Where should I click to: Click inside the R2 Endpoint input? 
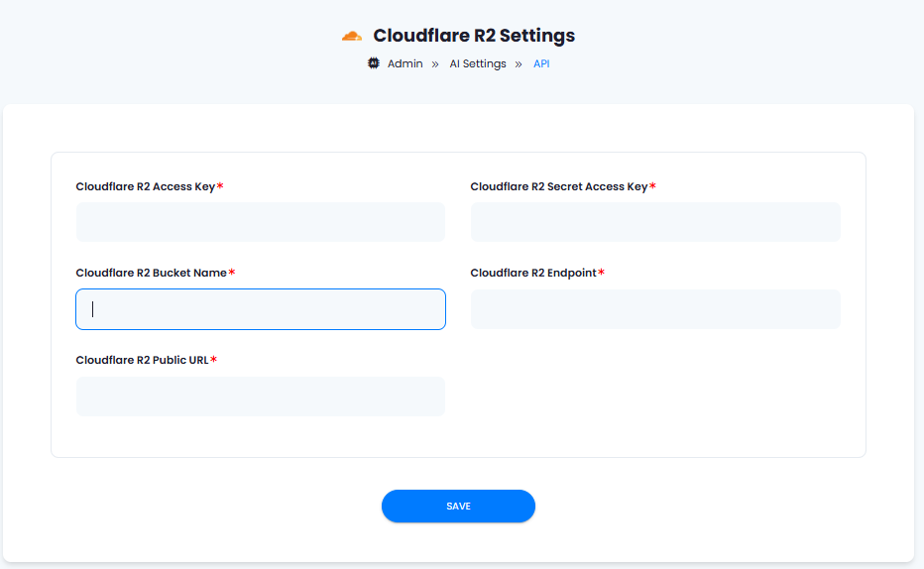(655, 309)
